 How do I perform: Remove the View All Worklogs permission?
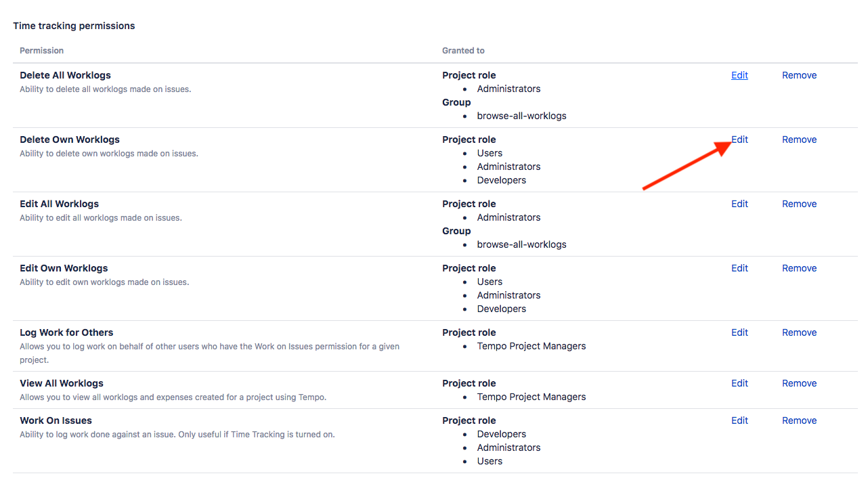(799, 383)
